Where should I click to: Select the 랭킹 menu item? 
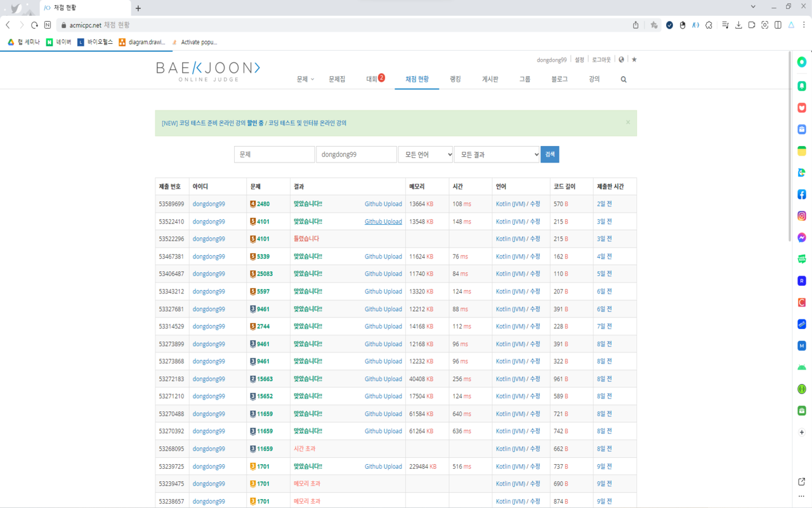pos(454,79)
